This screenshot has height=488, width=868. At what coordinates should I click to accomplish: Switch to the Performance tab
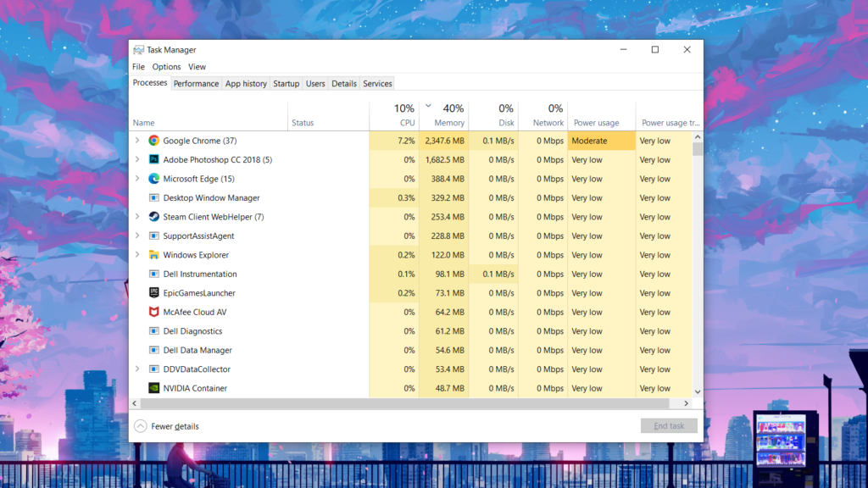point(196,84)
